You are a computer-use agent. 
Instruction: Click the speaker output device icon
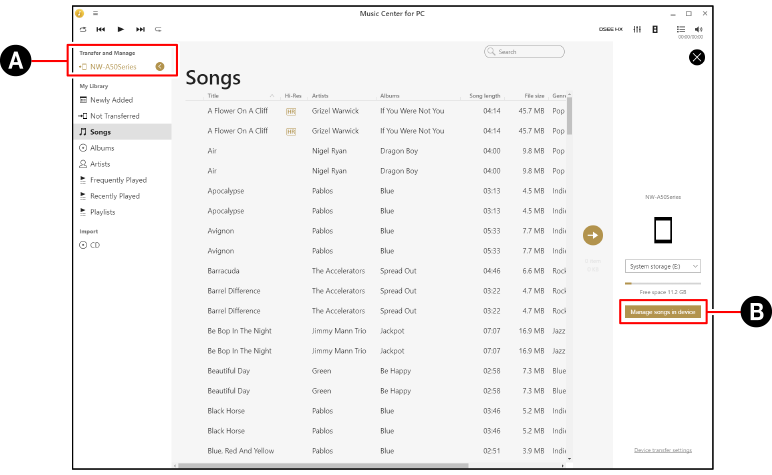[x=655, y=30]
